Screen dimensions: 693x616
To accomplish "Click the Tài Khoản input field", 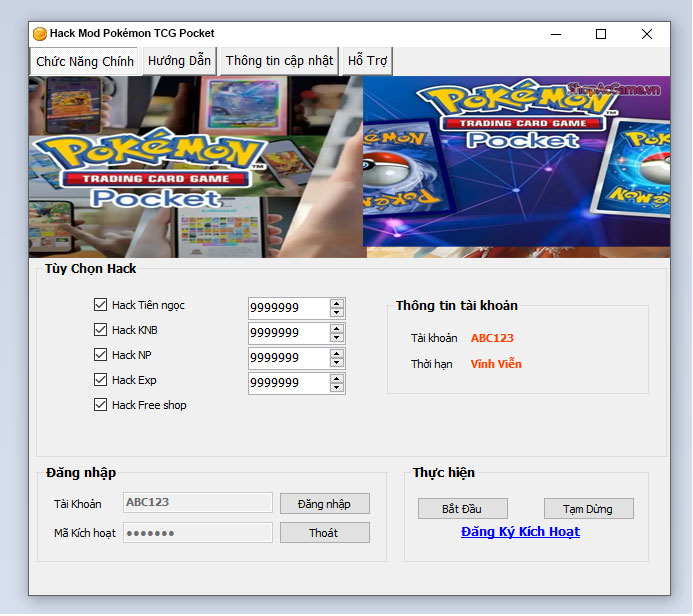I will click(x=198, y=502).
